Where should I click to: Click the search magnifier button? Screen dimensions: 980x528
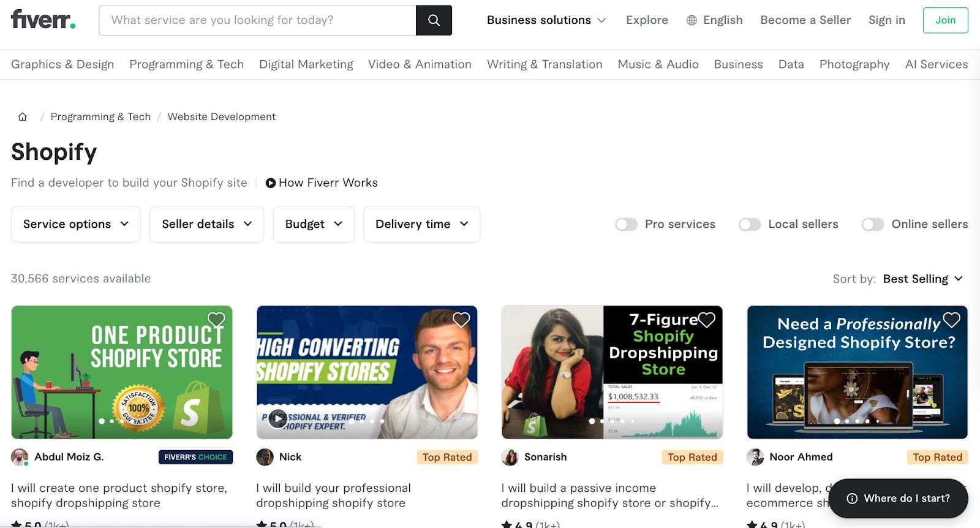coord(434,20)
